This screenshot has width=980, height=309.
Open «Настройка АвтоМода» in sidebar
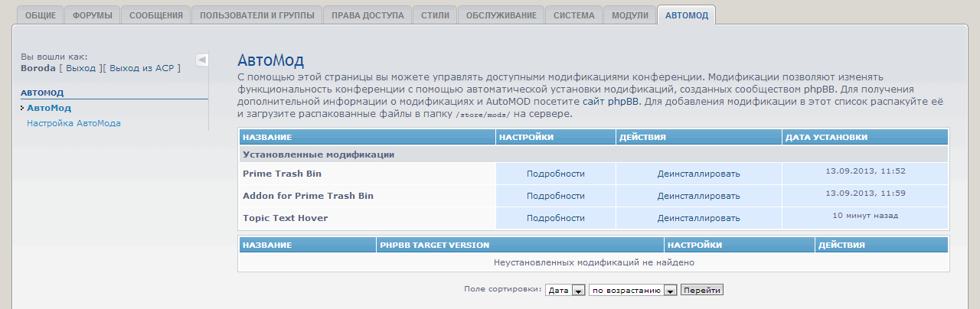(x=73, y=123)
